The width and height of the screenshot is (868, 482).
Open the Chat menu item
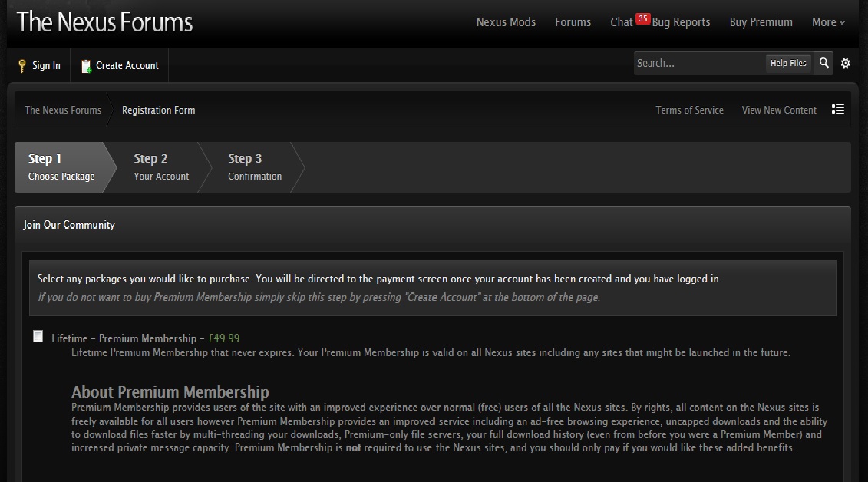coord(621,22)
